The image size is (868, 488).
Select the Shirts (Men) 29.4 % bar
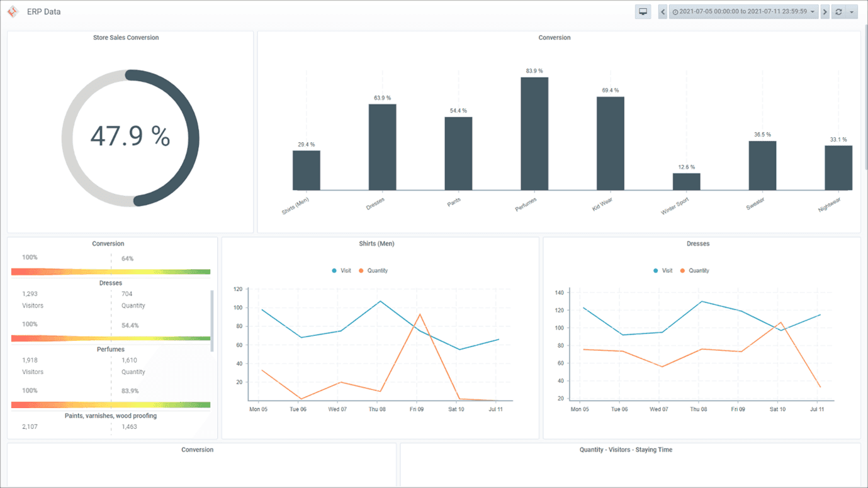306,170
